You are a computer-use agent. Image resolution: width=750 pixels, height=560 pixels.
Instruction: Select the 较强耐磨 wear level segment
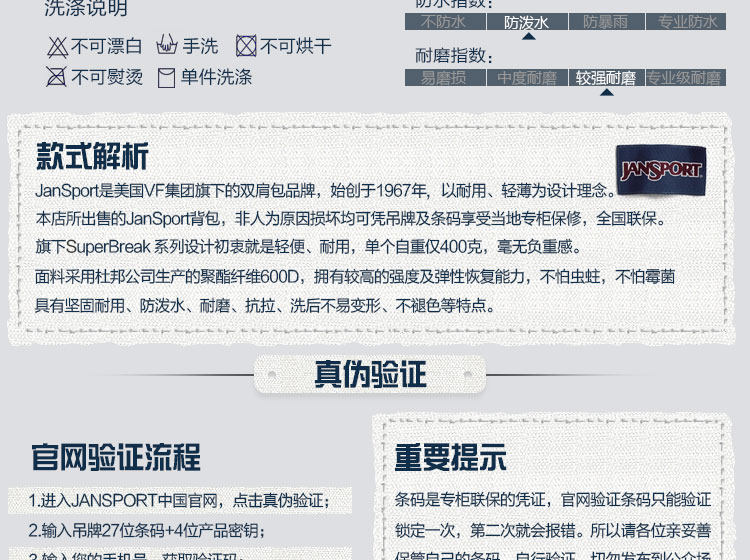point(607,77)
